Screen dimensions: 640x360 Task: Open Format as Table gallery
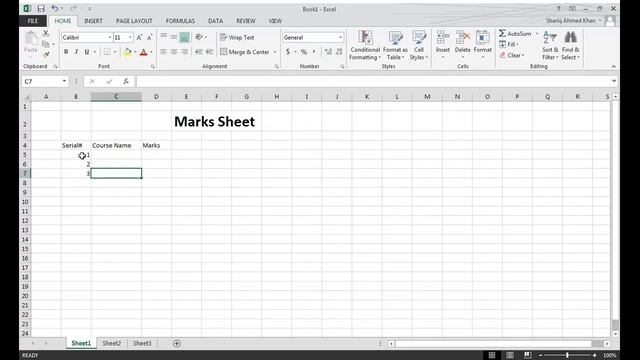[395, 45]
